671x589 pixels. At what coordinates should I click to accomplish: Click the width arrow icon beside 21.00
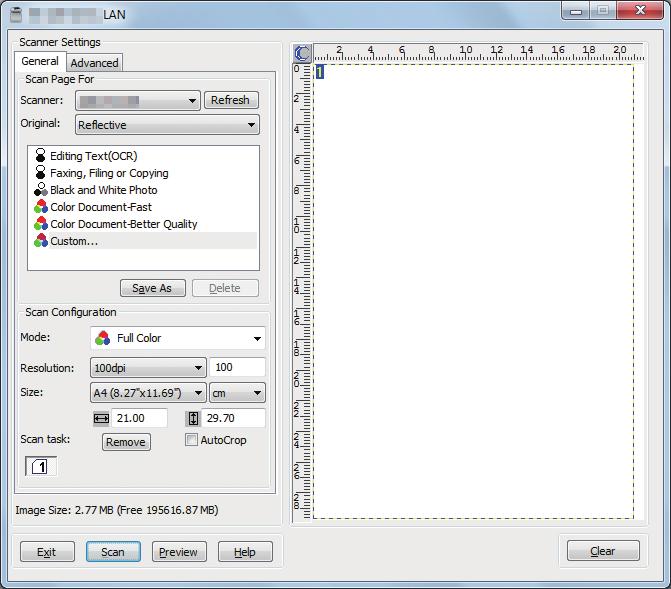(101, 418)
